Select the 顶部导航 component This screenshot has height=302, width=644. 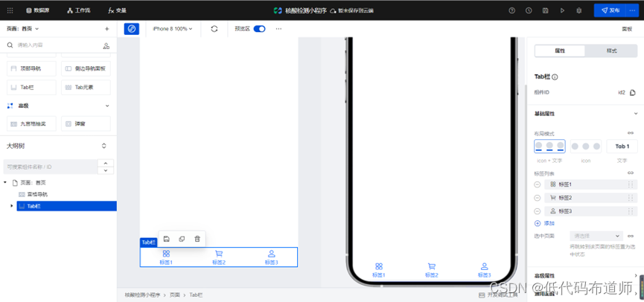pos(31,68)
